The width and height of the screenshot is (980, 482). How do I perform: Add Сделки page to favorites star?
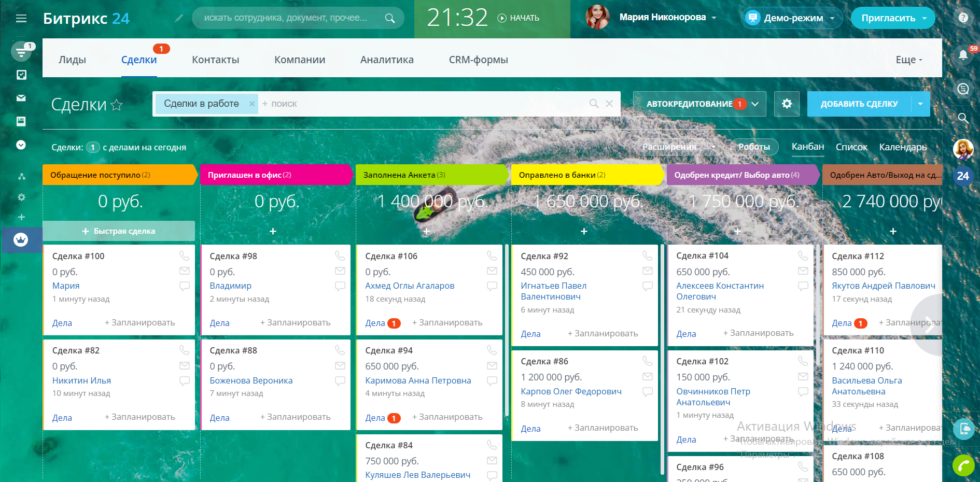point(117,105)
